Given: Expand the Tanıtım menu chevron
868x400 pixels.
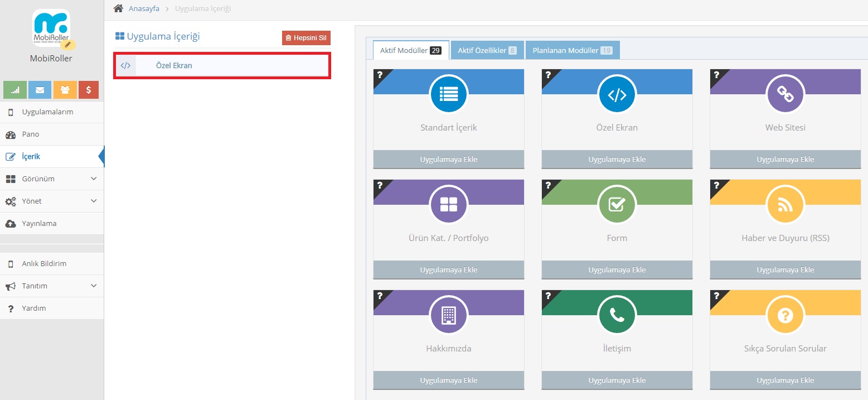Looking at the screenshot, I should [x=94, y=286].
